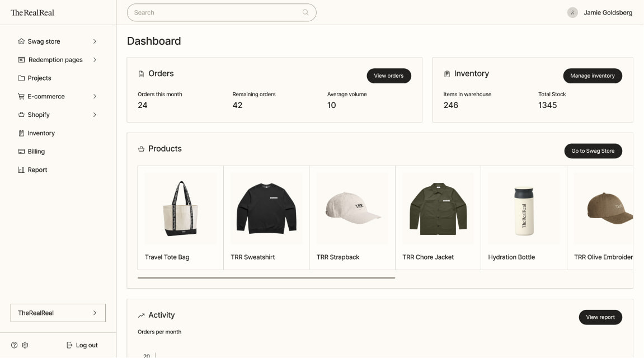The width and height of the screenshot is (644, 358).
Task: Click the View report button
Action: pyautogui.click(x=600, y=317)
